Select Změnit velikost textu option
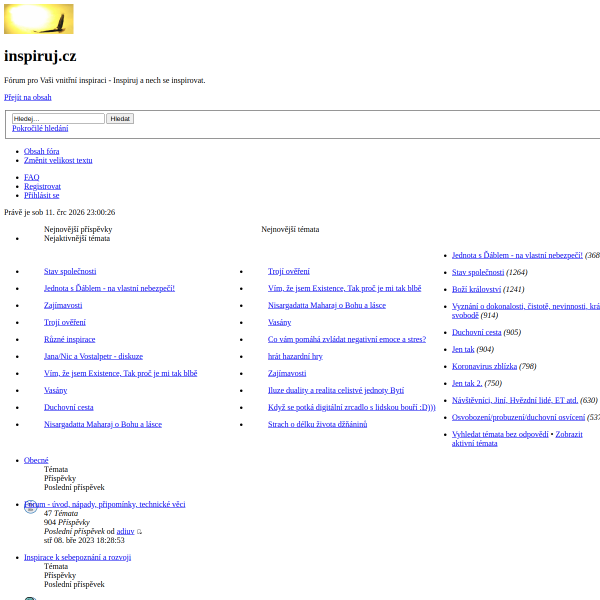The image size is (600, 600). coord(58,160)
